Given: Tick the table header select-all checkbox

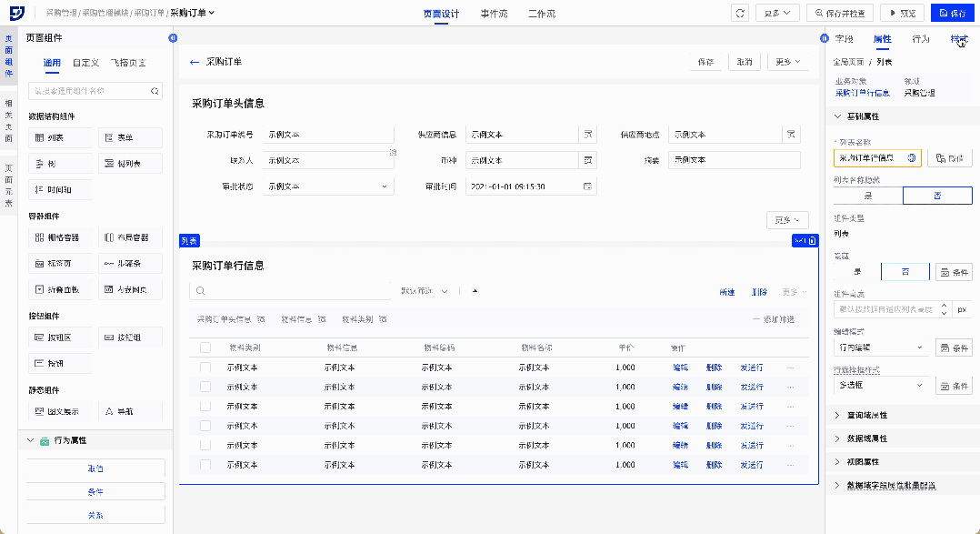Looking at the screenshot, I should 205,348.
